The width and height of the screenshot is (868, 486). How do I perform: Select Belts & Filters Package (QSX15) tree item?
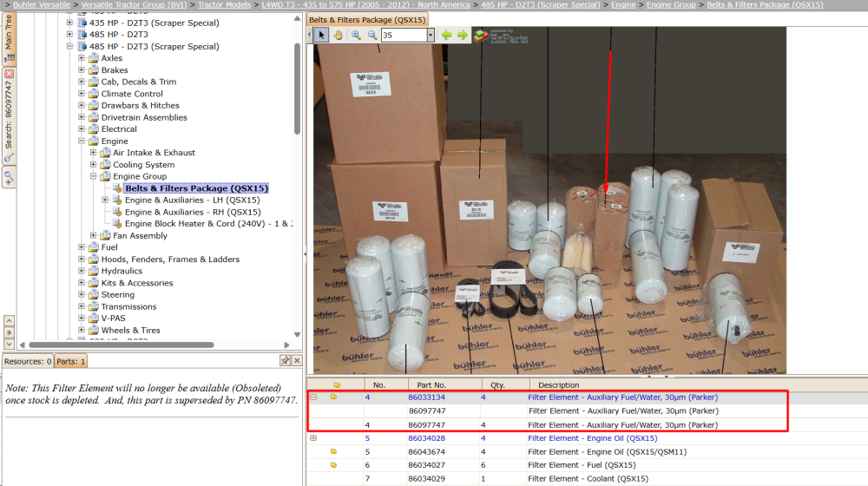[196, 188]
